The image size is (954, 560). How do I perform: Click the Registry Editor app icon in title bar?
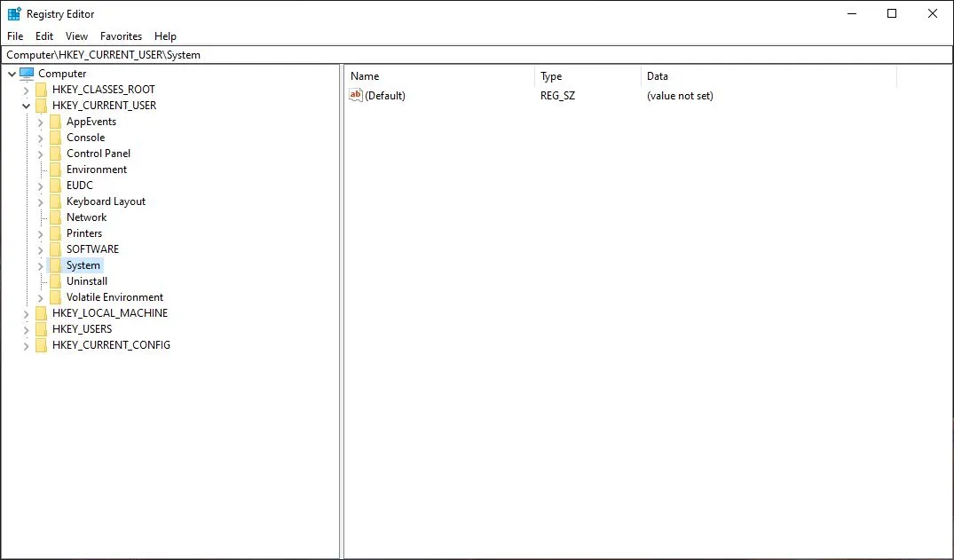point(14,13)
